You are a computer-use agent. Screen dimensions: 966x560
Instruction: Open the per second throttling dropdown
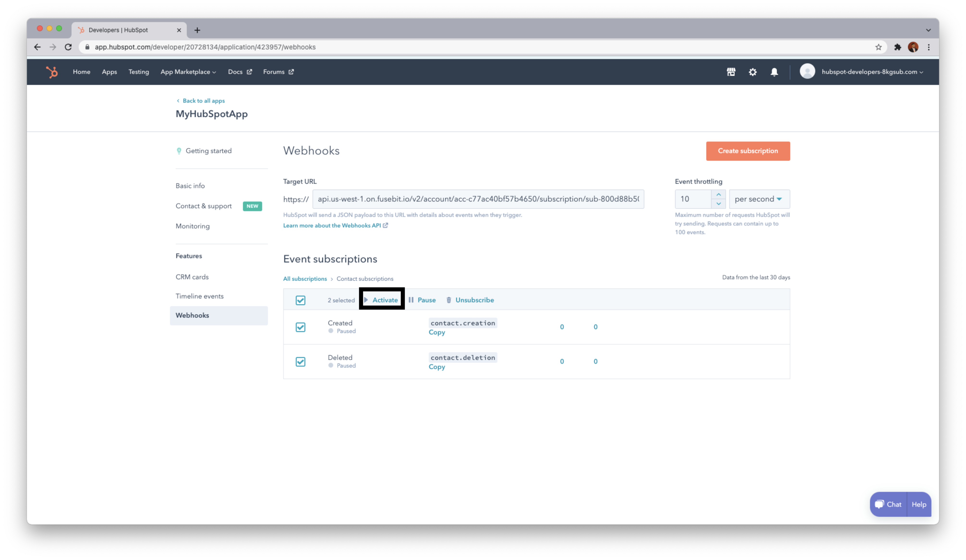[759, 199]
